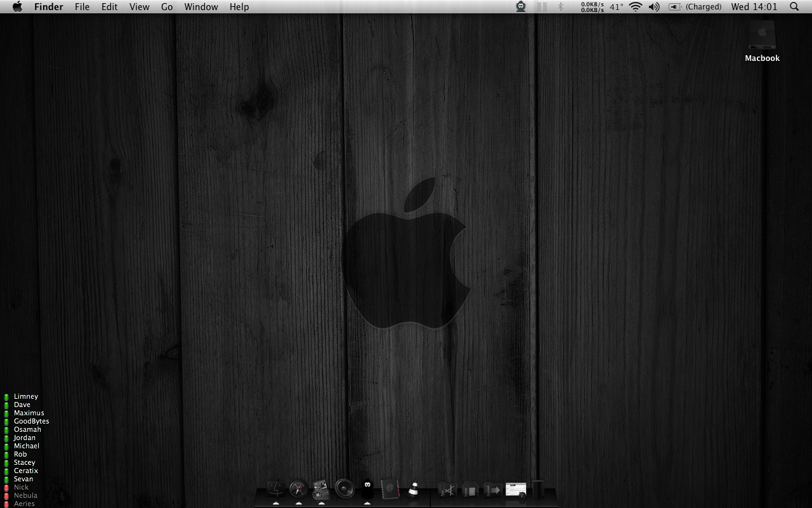Viewport: 812px width, 508px height.
Task: Open Spotlight search magnifier
Action: click(794, 6)
